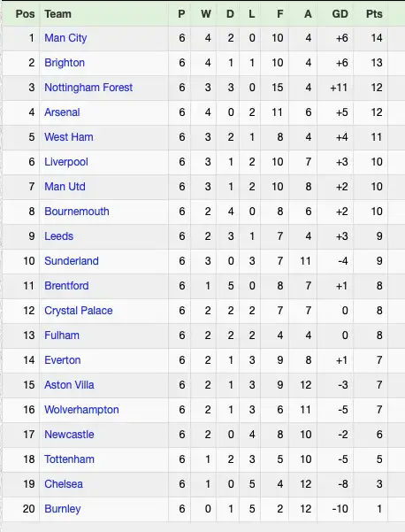
Task: Click the Pts column header
Action: click(374, 14)
